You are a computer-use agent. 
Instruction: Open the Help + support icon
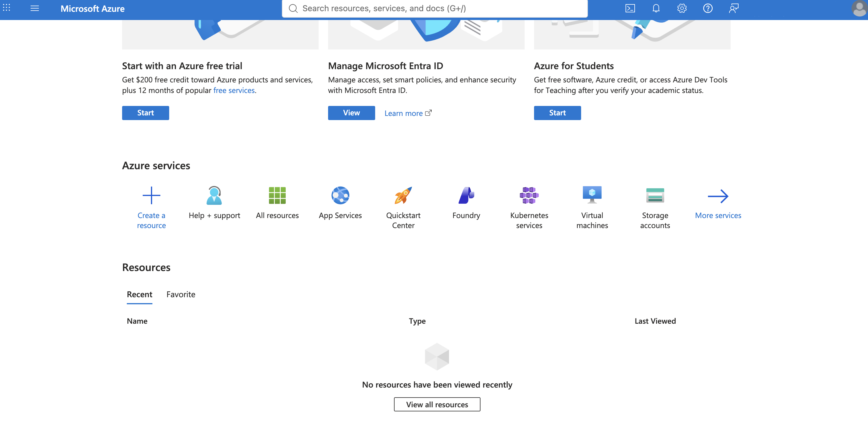click(214, 195)
